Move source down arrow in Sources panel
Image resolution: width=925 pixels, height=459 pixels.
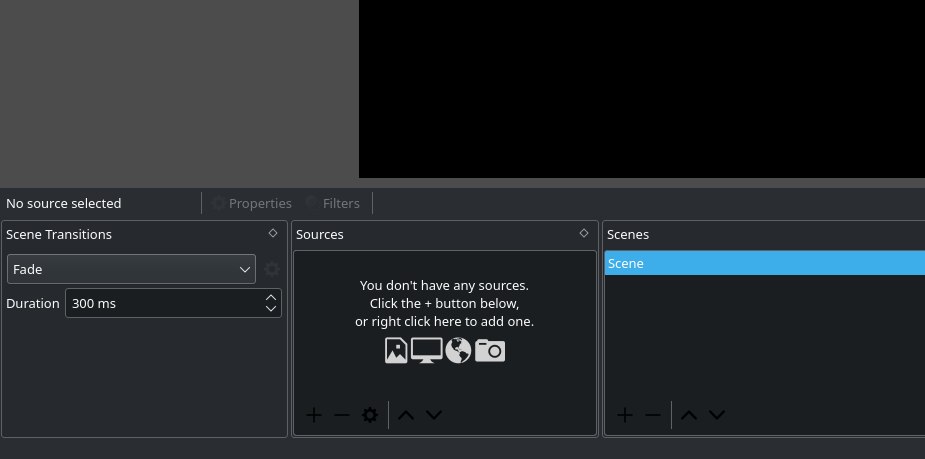coord(434,415)
